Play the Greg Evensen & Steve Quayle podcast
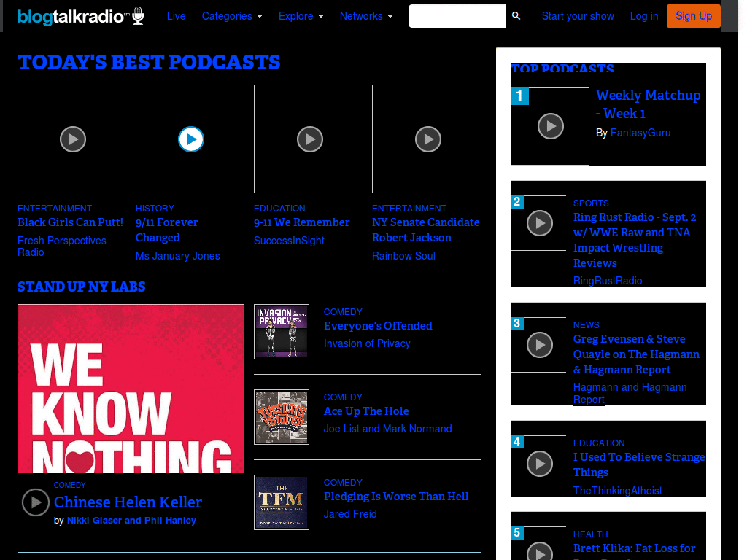This screenshot has height=560, width=747. click(x=540, y=345)
